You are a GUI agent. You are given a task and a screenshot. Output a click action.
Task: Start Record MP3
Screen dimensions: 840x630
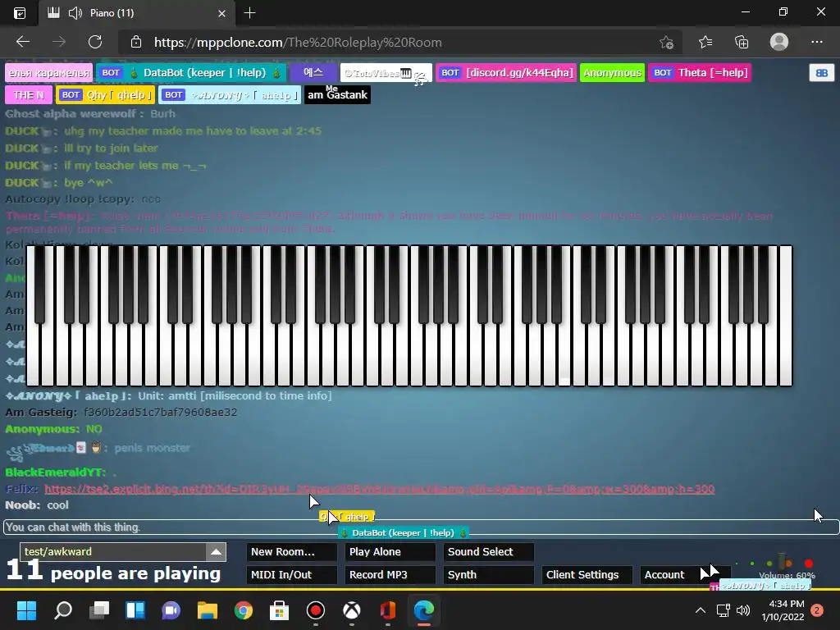click(x=390, y=575)
